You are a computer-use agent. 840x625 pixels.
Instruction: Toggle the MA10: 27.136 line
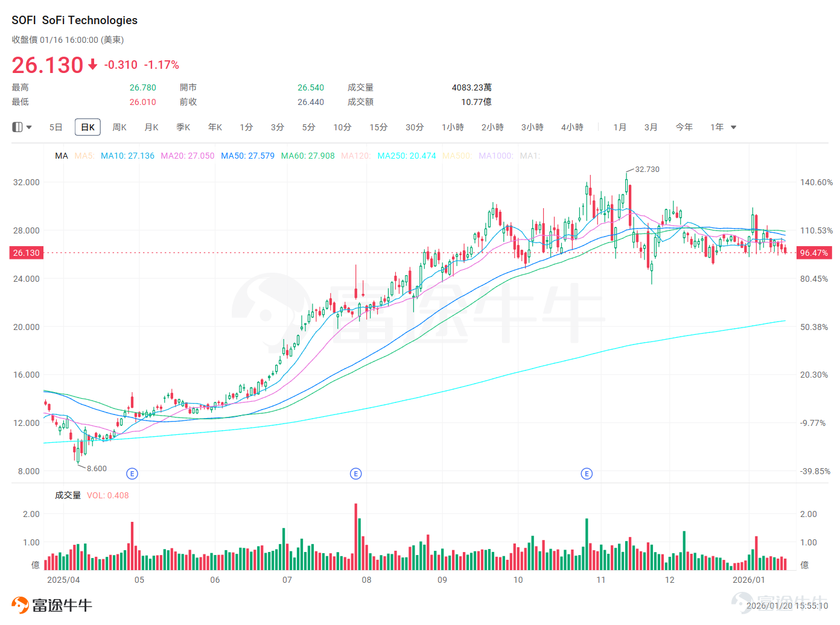click(x=127, y=156)
